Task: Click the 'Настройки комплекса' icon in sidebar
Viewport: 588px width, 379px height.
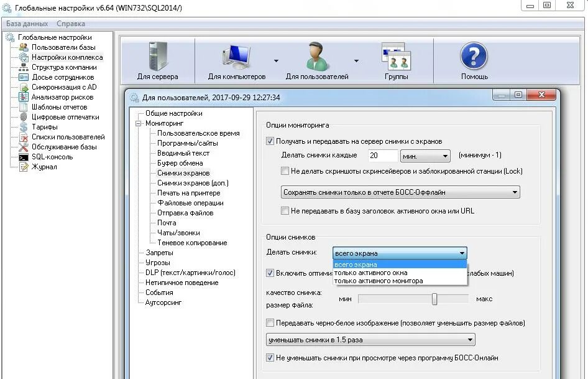Action: [x=24, y=57]
